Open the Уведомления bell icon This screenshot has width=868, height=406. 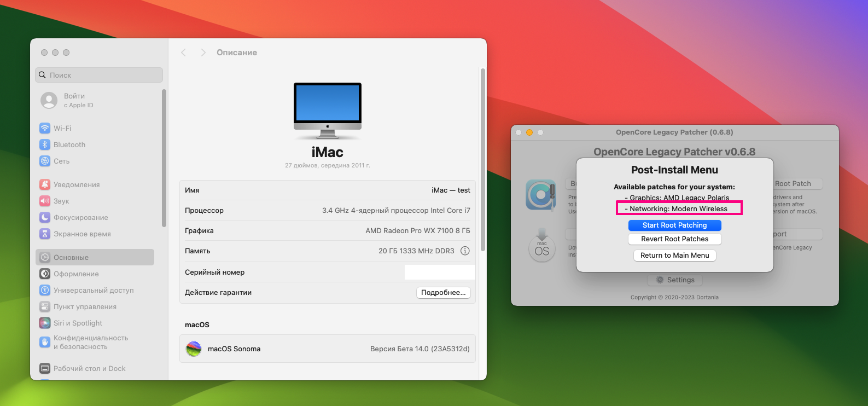(45, 184)
